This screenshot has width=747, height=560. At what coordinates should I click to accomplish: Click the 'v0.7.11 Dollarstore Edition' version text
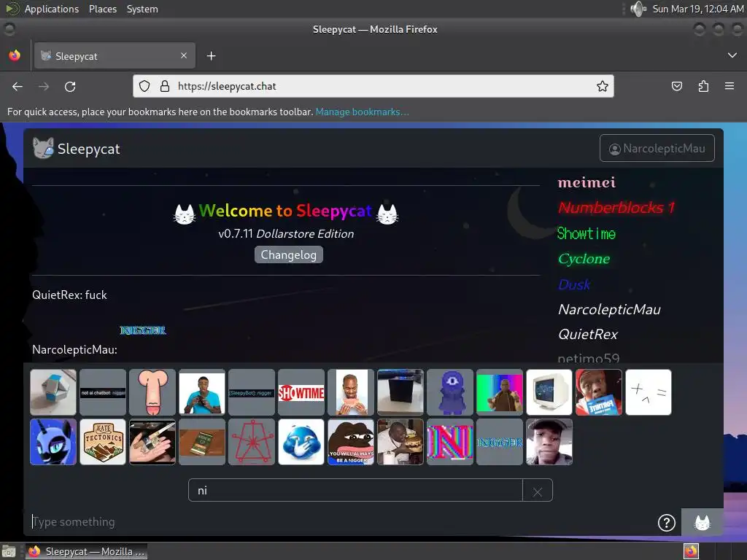[x=286, y=234]
